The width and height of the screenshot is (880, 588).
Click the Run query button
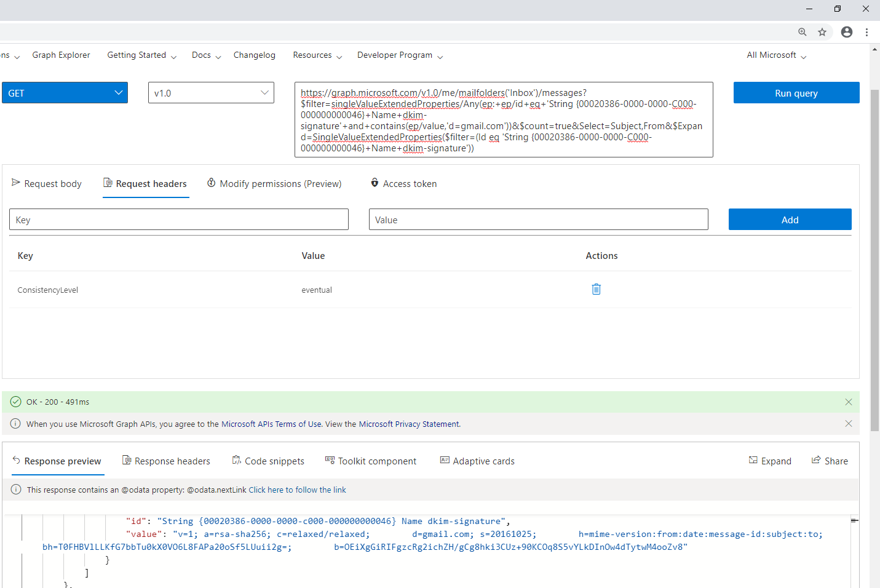pos(796,93)
